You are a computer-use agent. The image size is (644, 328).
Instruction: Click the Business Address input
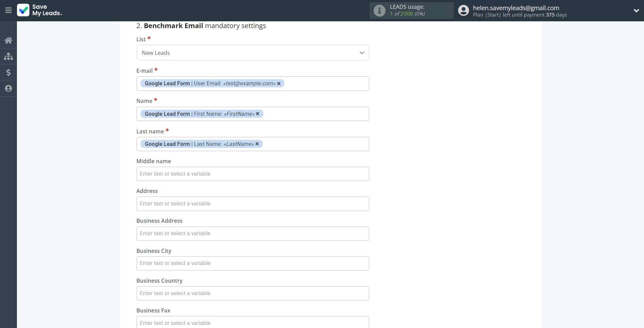click(253, 234)
